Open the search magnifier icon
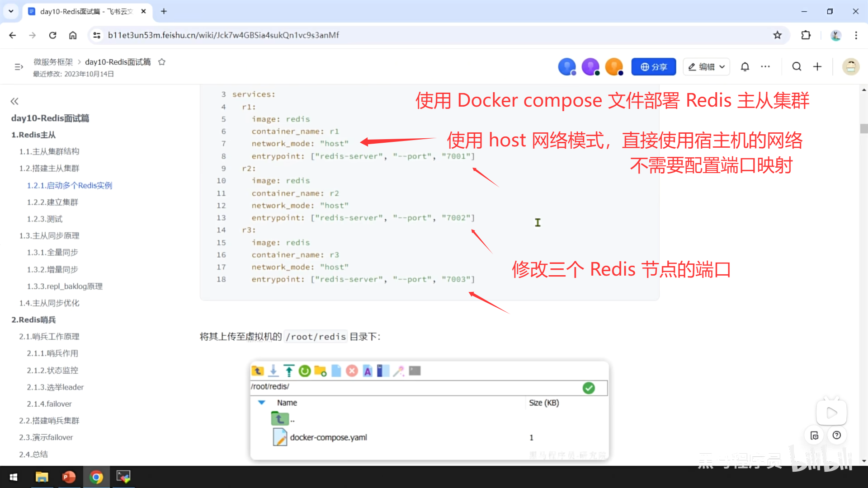This screenshot has height=488, width=868. click(797, 67)
